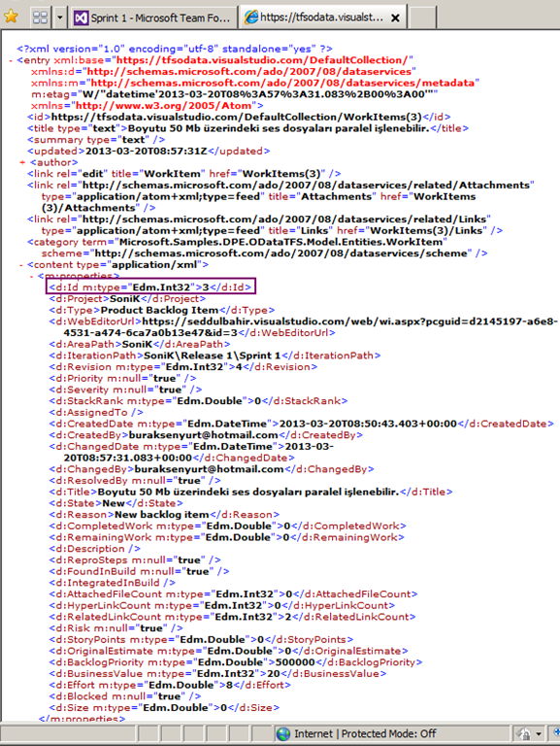Switch to Sprint 1 - Microsoft Team Foundation tab
560x746 pixels.
click(x=153, y=18)
